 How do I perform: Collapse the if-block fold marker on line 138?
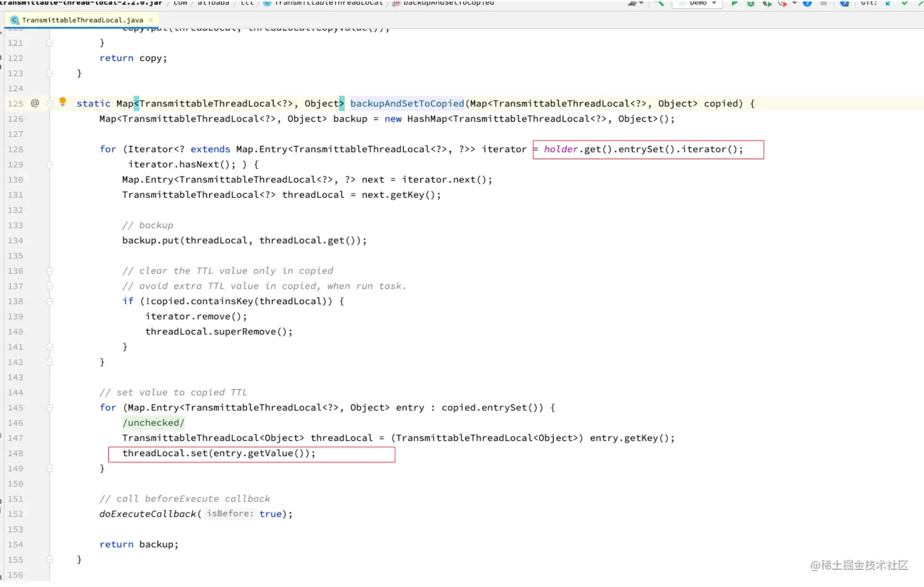point(50,302)
